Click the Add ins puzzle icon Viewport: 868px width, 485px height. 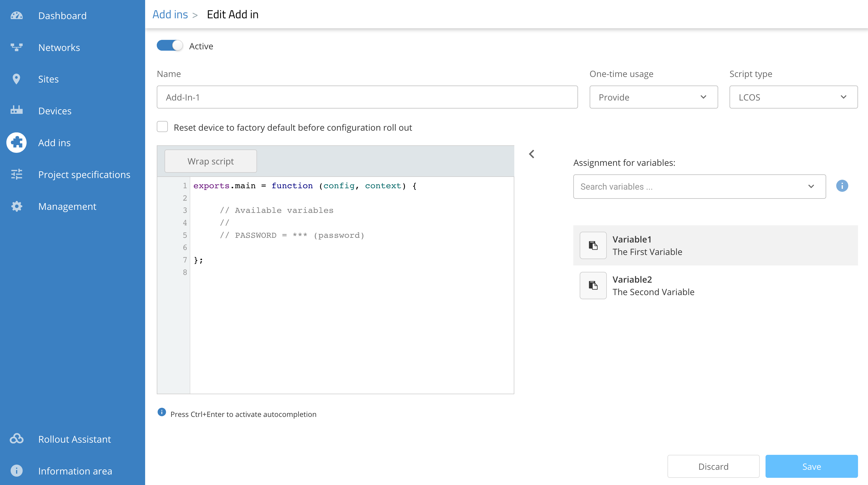[17, 143]
